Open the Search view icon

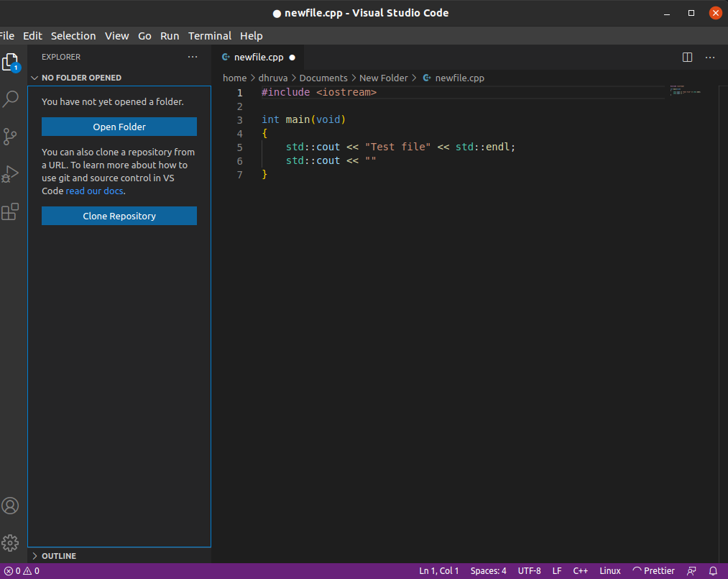coord(10,99)
